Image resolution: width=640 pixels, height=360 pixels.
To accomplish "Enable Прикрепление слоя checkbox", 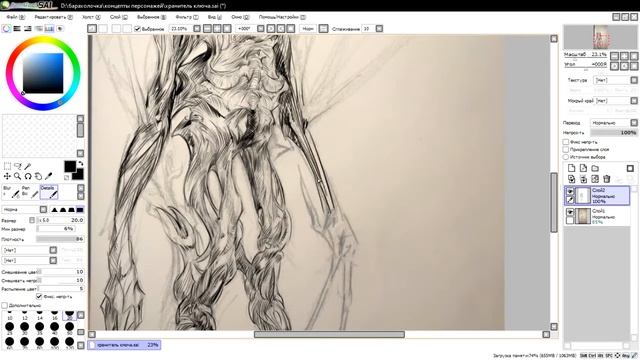I will click(x=566, y=149).
